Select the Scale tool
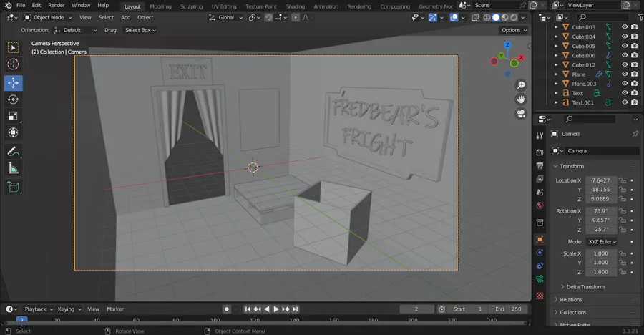 pyautogui.click(x=13, y=116)
